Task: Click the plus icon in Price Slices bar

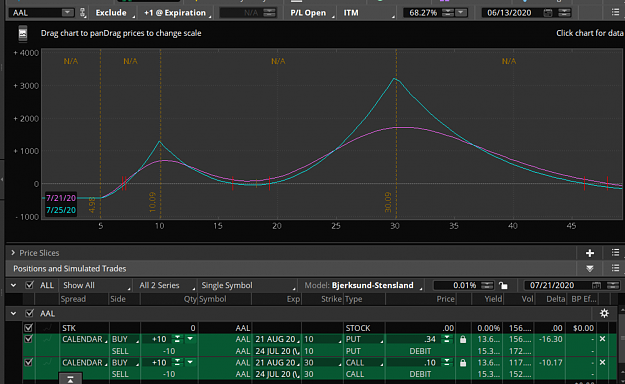Action: coord(590,253)
